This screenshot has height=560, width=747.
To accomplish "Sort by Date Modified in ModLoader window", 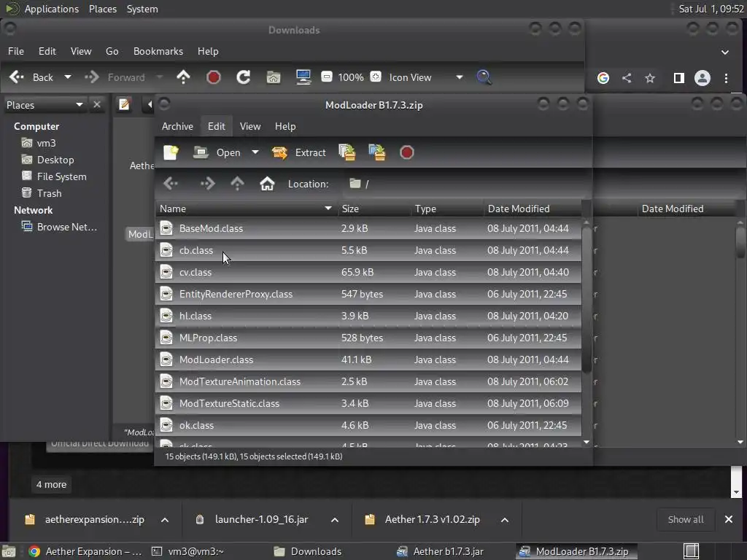I will [x=533, y=209].
